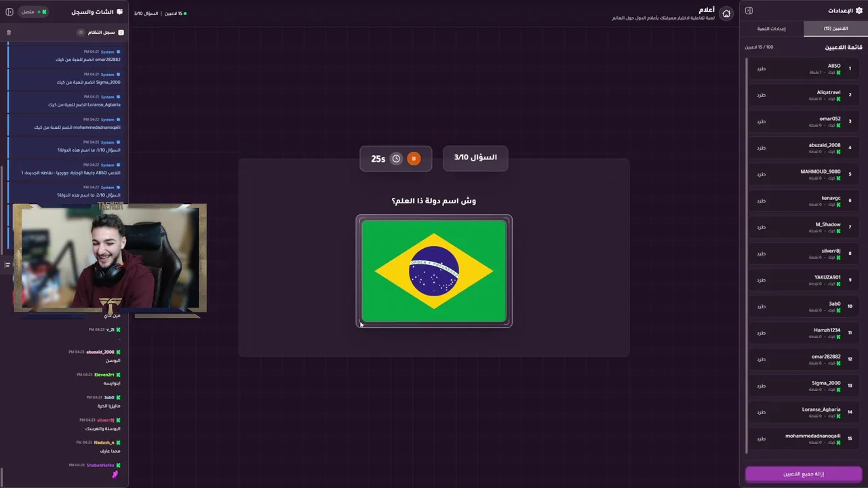Click the chat message البوسنة والهرسك
Screen dimensions: 868x488
(x=102, y=428)
